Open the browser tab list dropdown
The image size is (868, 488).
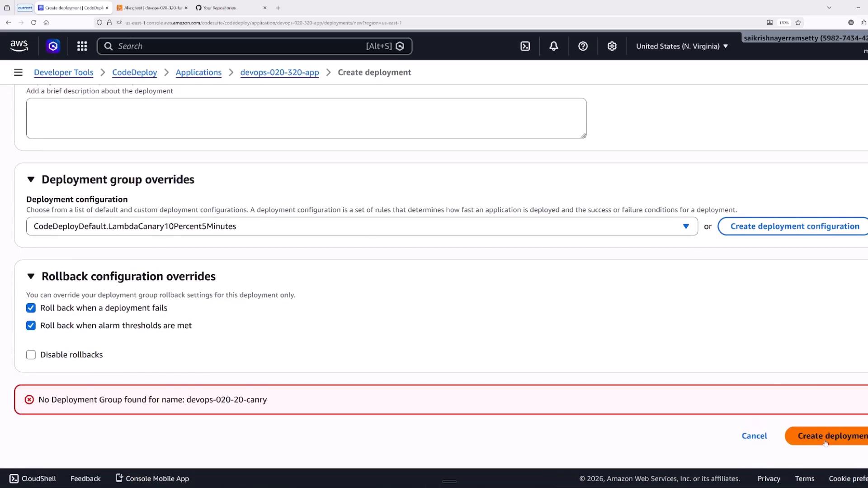[x=829, y=8]
